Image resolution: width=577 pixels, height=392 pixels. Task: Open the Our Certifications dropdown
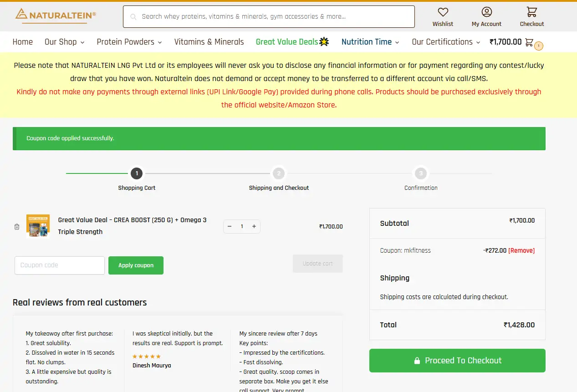coord(445,41)
